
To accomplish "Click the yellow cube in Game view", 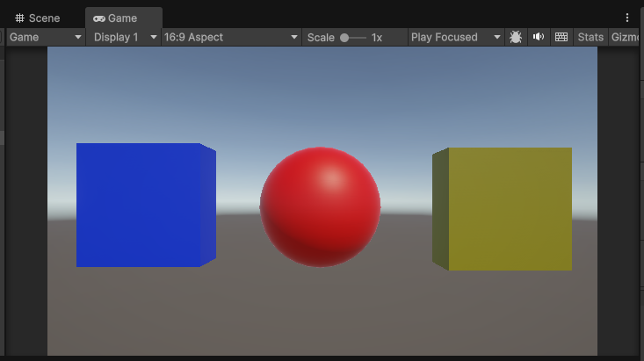I will click(505, 208).
